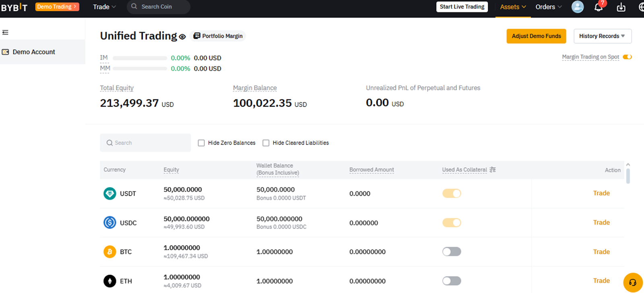644x293 pixels.
Task: Click the Borrowed Amount column header
Action: [x=372, y=170]
